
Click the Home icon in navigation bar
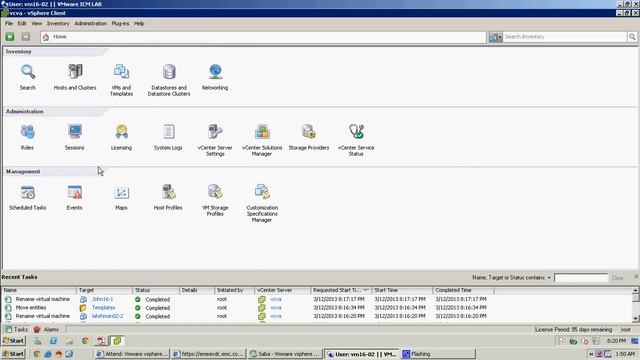pos(46,37)
